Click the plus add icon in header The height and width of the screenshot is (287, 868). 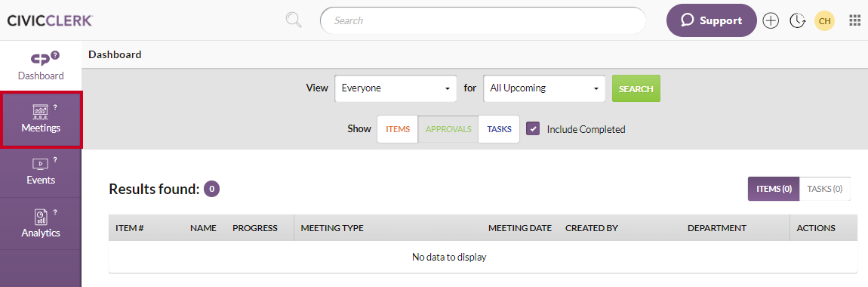click(x=771, y=20)
